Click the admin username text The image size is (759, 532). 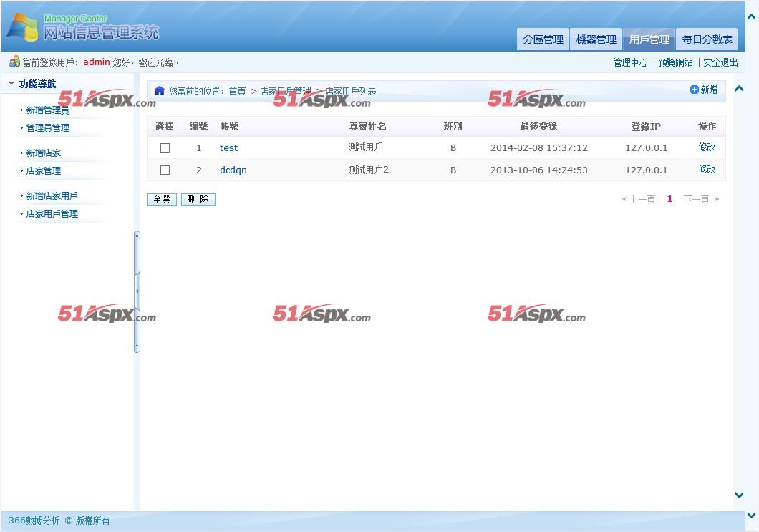click(97, 62)
